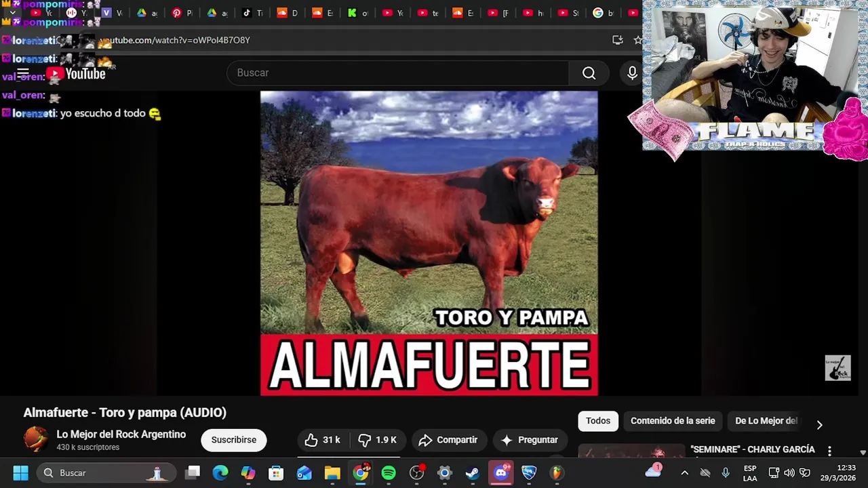868x488 pixels.
Task: Open Spotify from the taskbar
Action: coord(389,472)
